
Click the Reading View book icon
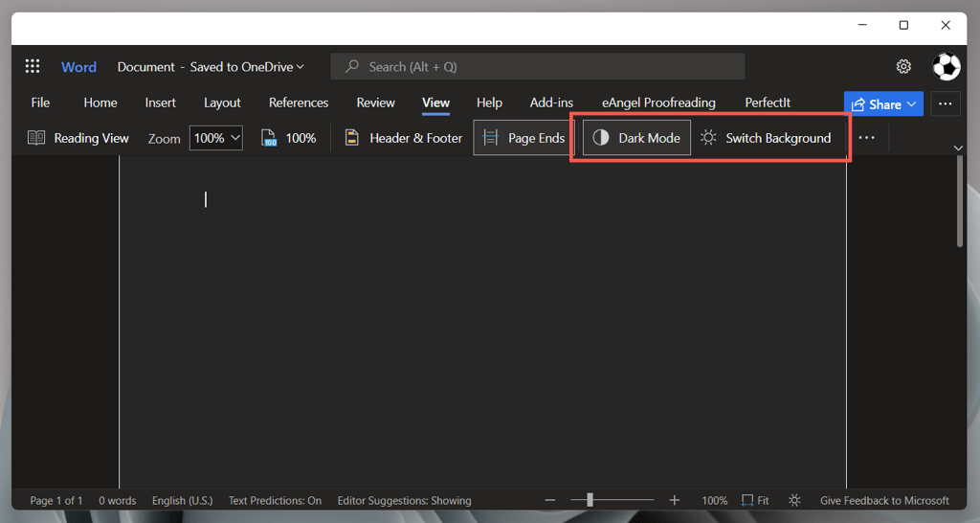[36, 138]
